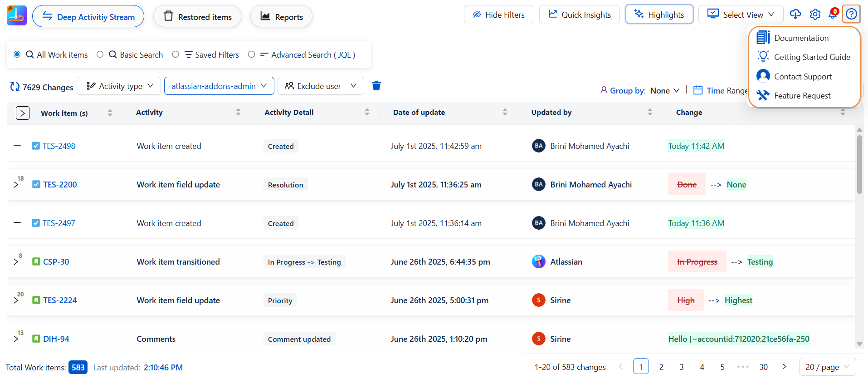This screenshot has width=868, height=379.
Task: Open notifications via the bell icon
Action: pyautogui.click(x=833, y=15)
